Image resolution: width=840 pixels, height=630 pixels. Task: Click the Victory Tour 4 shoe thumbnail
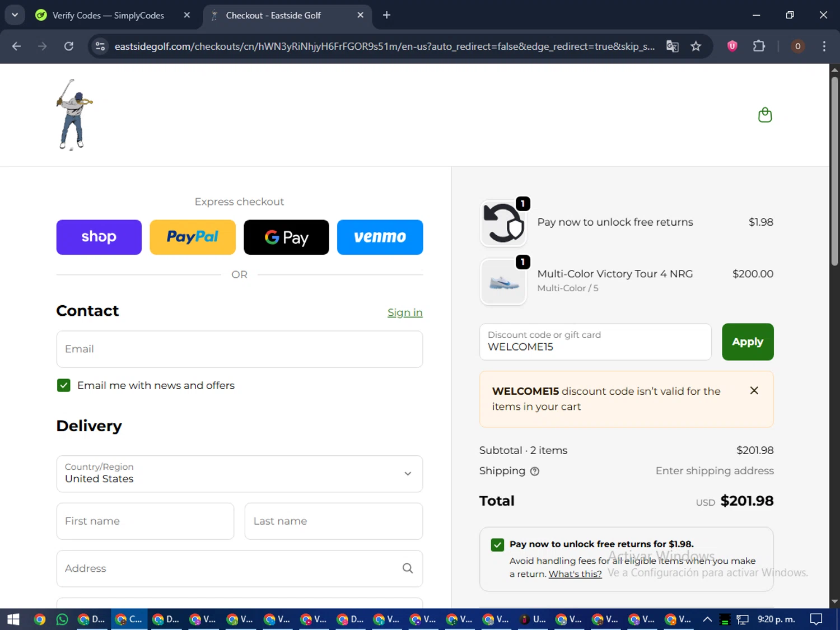point(503,282)
